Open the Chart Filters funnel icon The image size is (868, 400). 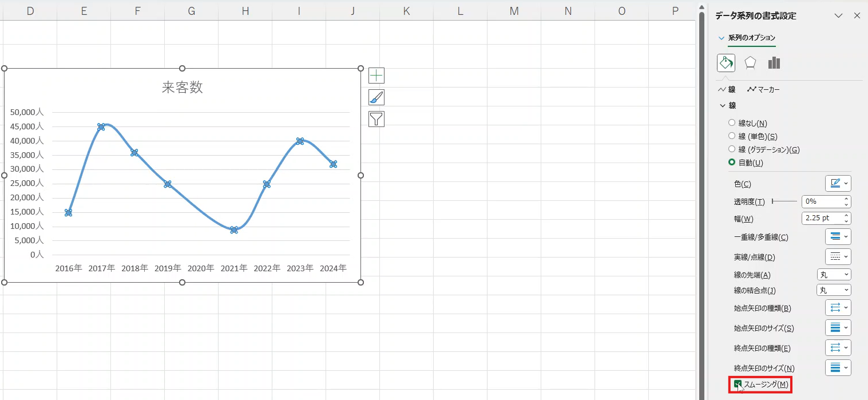click(376, 119)
